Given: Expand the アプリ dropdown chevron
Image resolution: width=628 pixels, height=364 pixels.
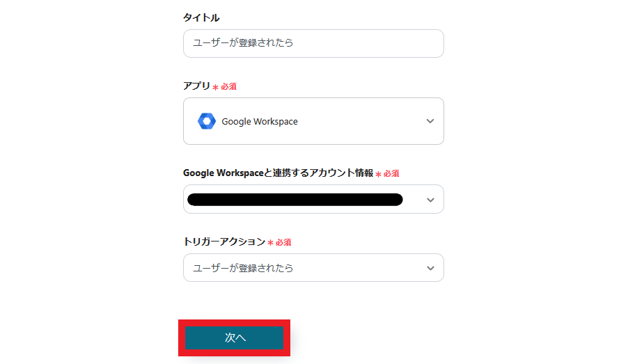Looking at the screenshot, I should tap(430, 121).
